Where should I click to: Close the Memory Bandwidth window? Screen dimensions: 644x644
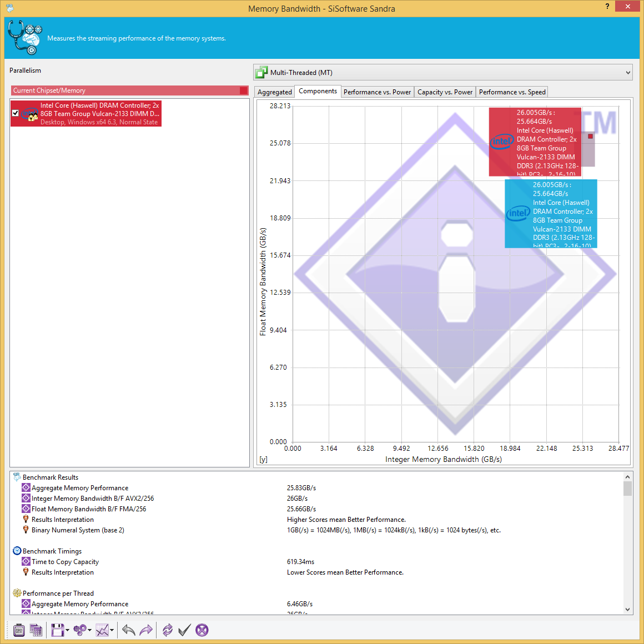point(627,6)
